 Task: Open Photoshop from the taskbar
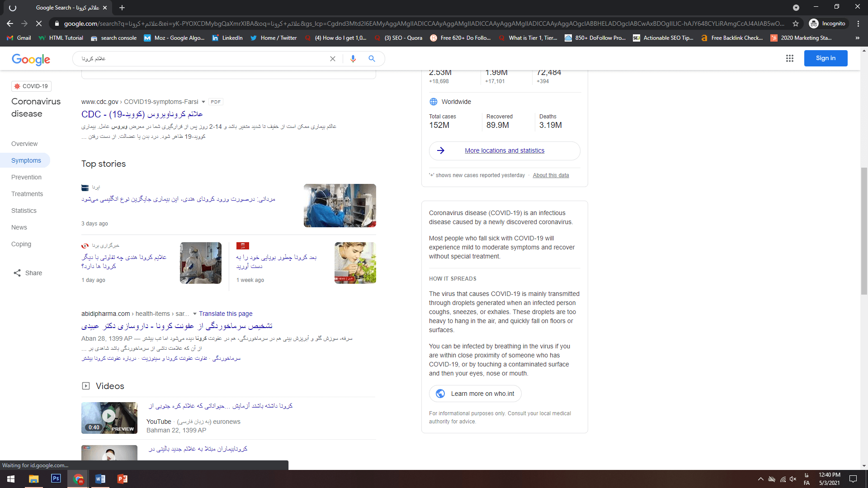(x=56, y=479)
